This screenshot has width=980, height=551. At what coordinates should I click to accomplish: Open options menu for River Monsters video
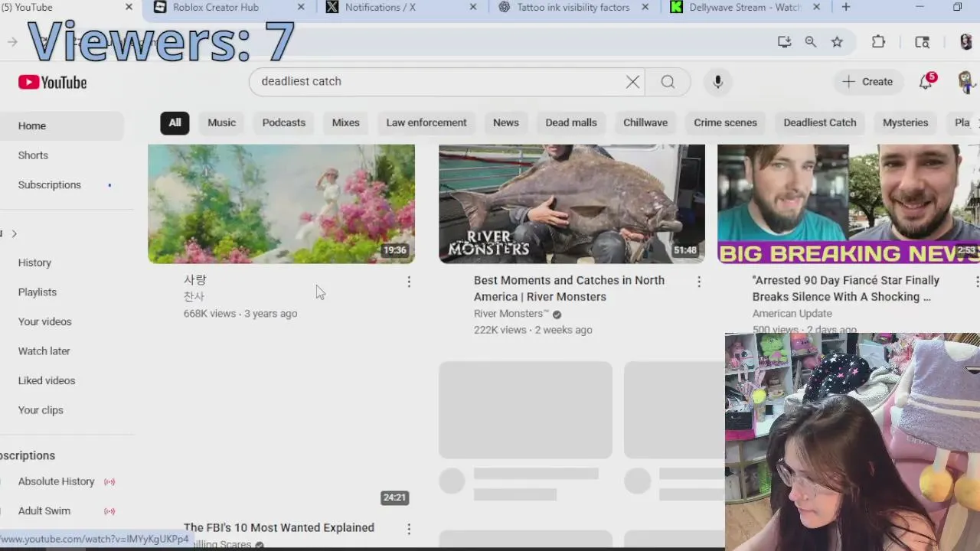click(x=698, y=282)
